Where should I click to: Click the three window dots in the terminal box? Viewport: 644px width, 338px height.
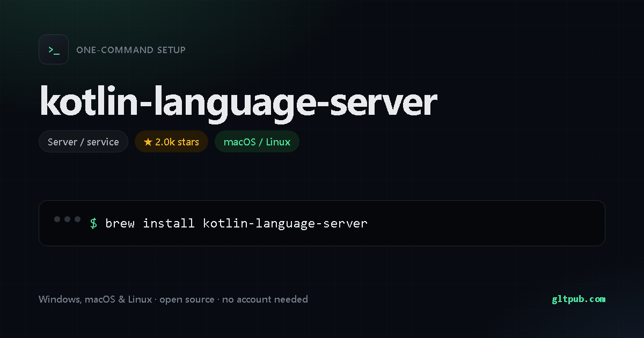tap(68, 219)
